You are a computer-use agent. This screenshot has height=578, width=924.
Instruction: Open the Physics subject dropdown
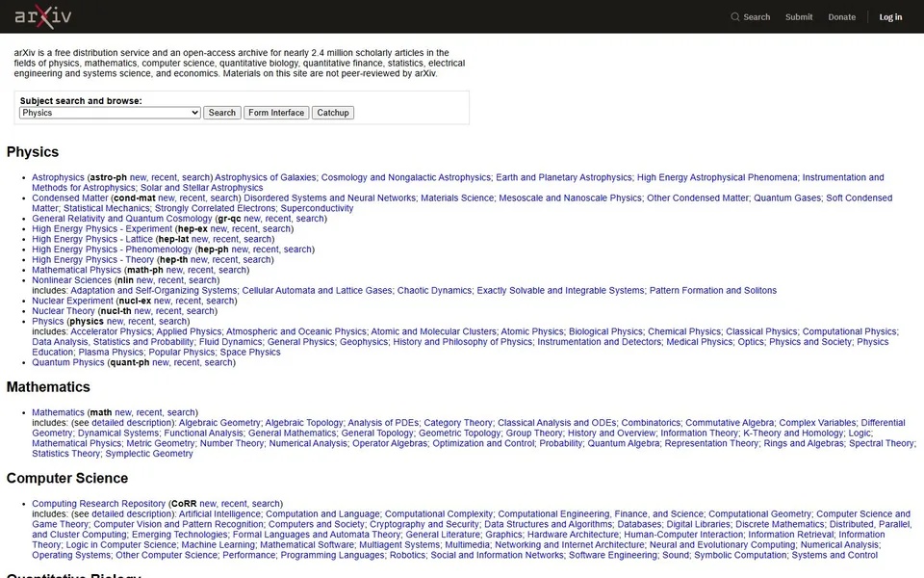[x=110, y=113]
